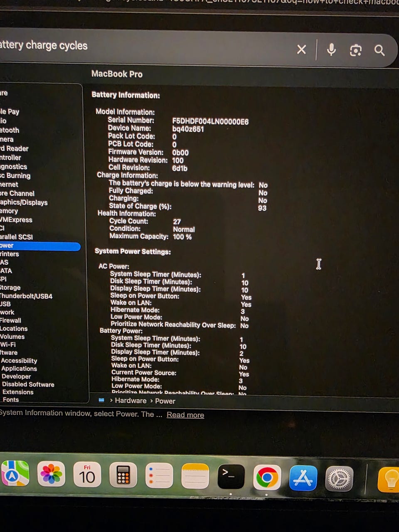Viewport: 399px width, 532px height.
Task: Open Calculator from the dock
Action: point(123,475)
